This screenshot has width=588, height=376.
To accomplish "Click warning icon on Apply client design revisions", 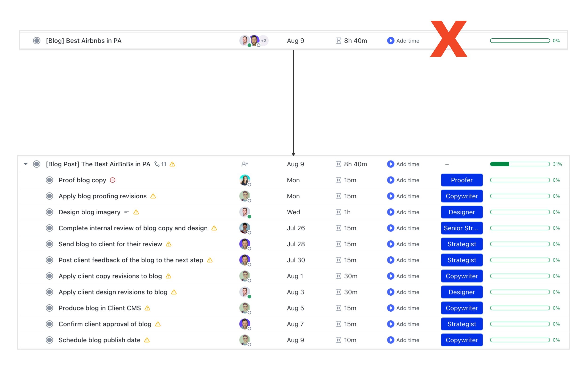I will (x=174, y=292).
